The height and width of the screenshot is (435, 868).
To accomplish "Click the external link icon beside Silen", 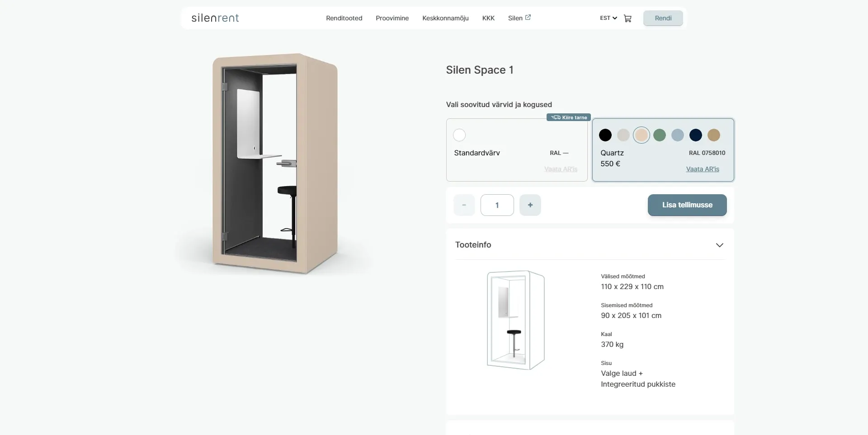I will (x=528, y=18).
